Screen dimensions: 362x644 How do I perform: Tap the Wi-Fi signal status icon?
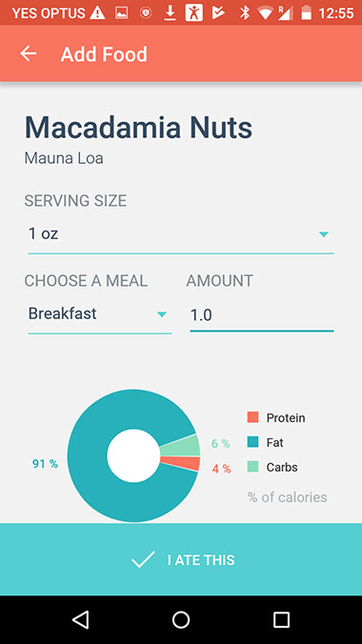[267, 13]
